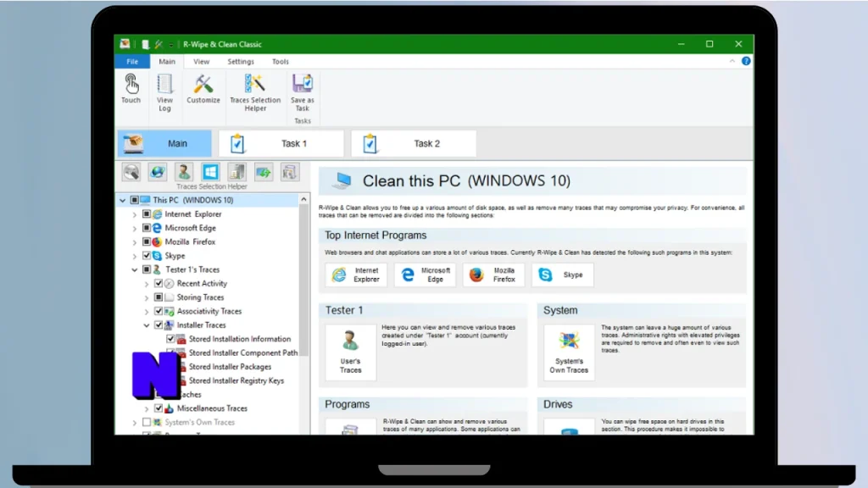Switch to the Settings ribbon tab
868x488 pixels.
[x=240, y=61]
